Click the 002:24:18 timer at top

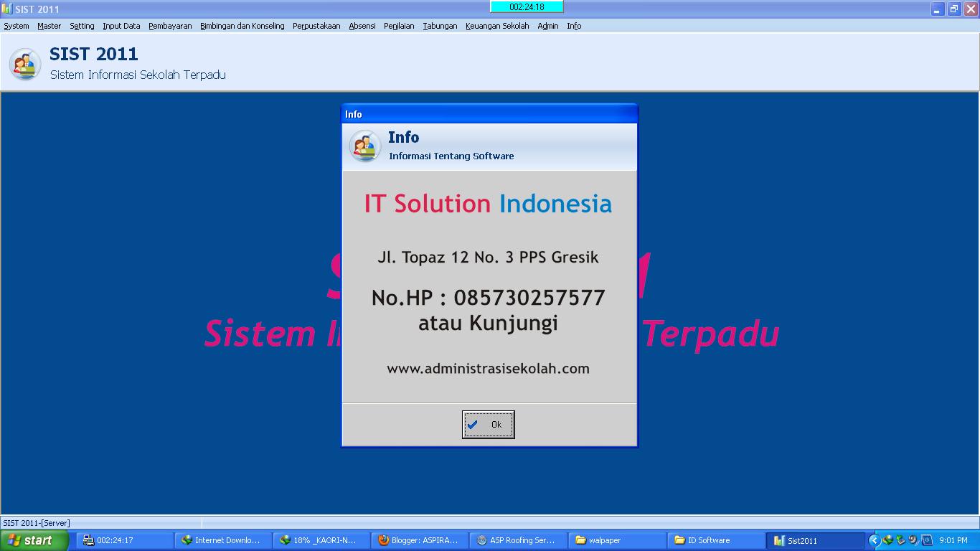tap(527, 6)
